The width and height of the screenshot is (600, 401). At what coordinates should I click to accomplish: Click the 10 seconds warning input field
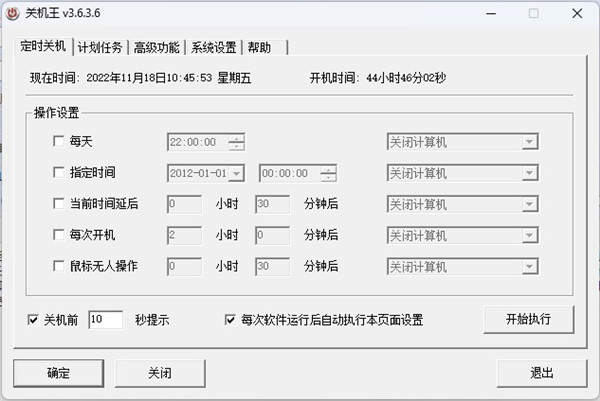(106, 319)
